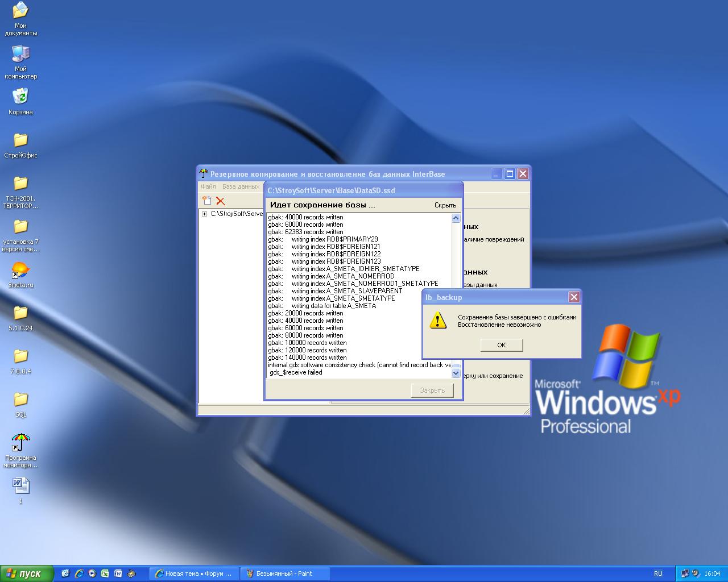
Task: Click the RU language indicator
Action: [658, 573]
